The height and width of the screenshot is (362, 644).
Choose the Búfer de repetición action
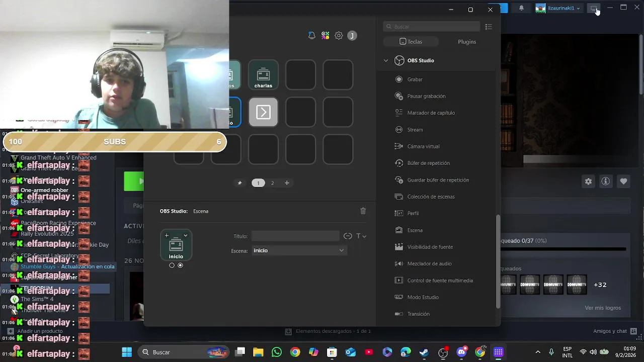428,163
